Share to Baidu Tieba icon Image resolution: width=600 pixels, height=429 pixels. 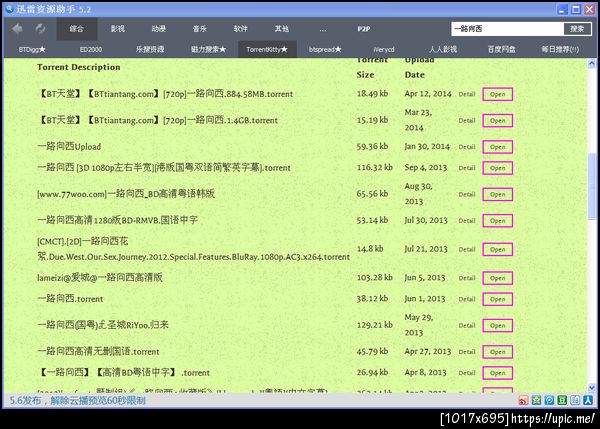[575, 400]
